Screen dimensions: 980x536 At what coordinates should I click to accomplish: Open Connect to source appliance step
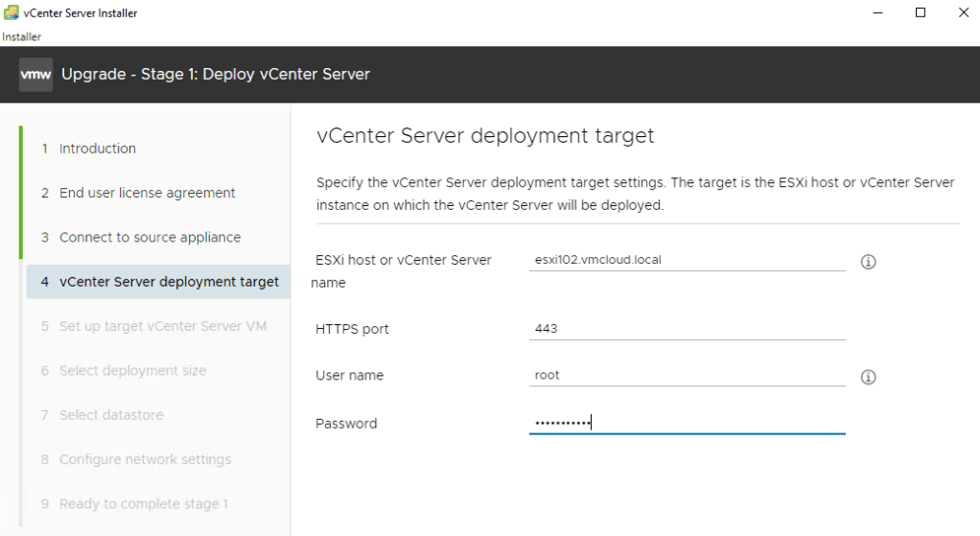pyautogui.click(x=150, y=237)
